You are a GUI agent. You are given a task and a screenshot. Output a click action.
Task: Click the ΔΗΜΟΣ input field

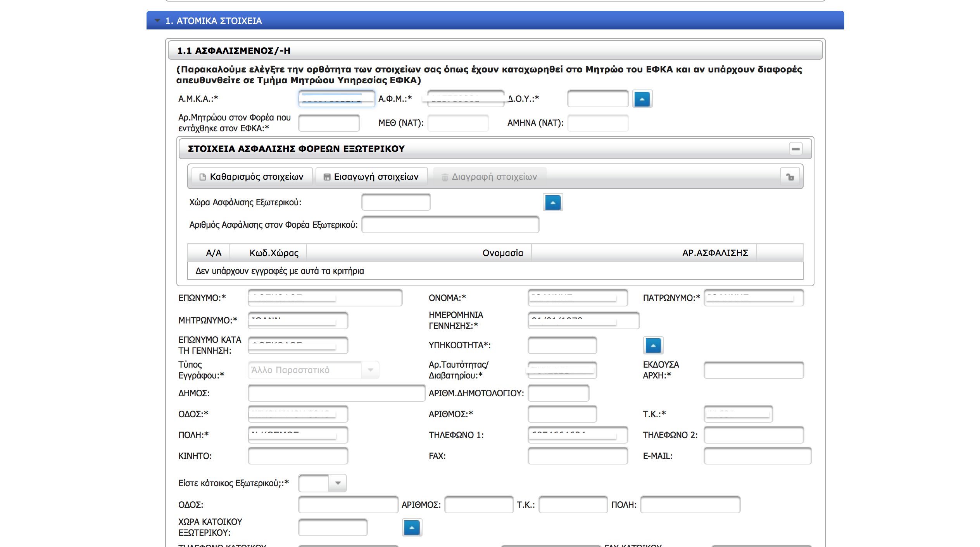pos(336,393)
